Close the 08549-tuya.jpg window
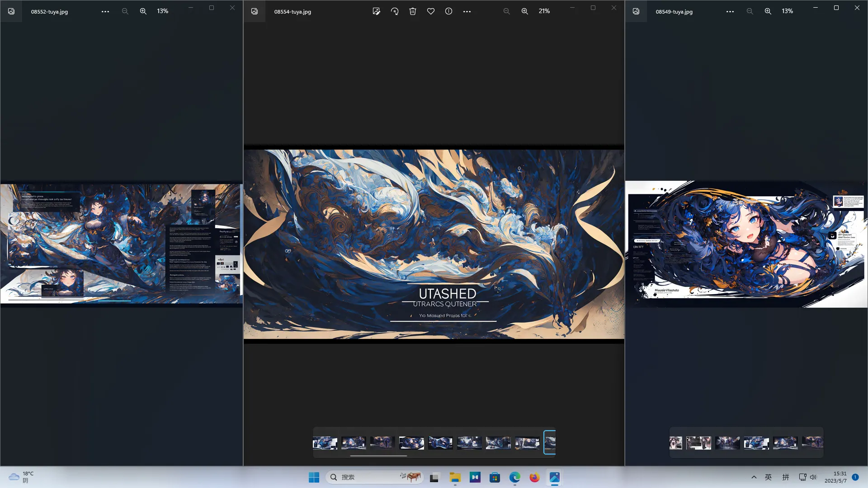Viewport: 868px width, 488px height. (857, 8)
